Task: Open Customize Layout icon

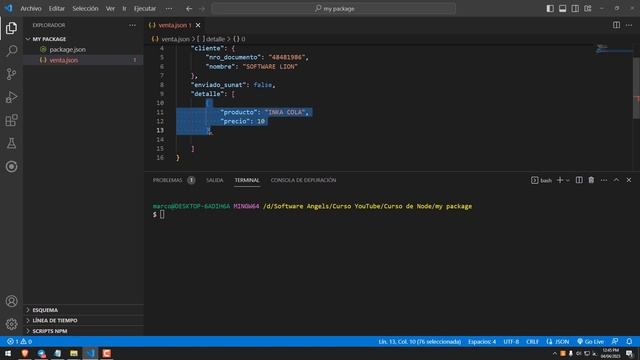Action: coord(588,9)
